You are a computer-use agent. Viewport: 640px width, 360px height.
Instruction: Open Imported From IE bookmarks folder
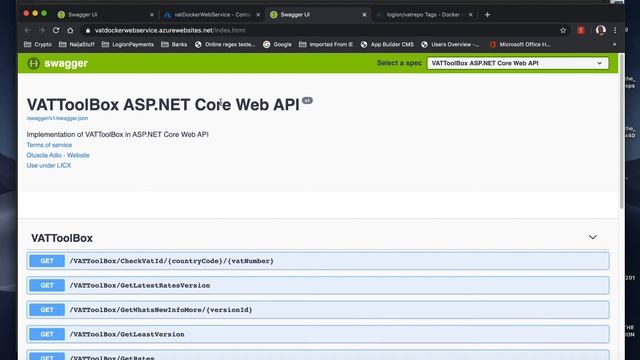[x=326, y=44]
